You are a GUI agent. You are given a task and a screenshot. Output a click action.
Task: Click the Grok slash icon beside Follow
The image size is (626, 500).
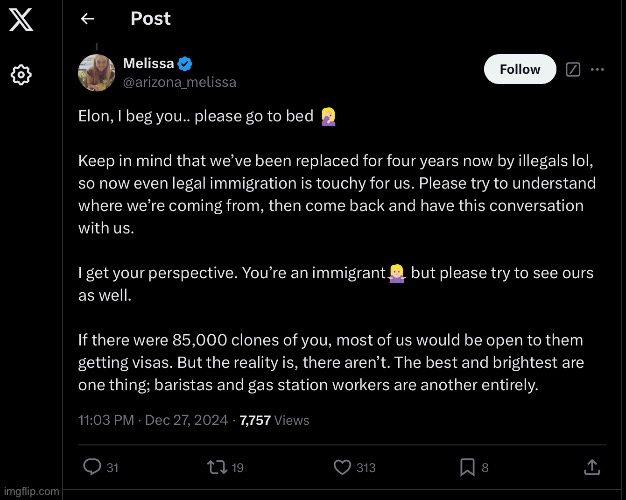coord(573,69)
